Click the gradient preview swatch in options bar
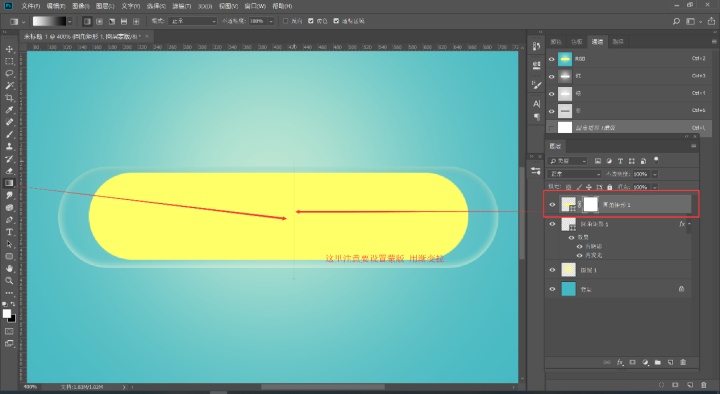Viewport: 720px width, 394px height. 49,21
